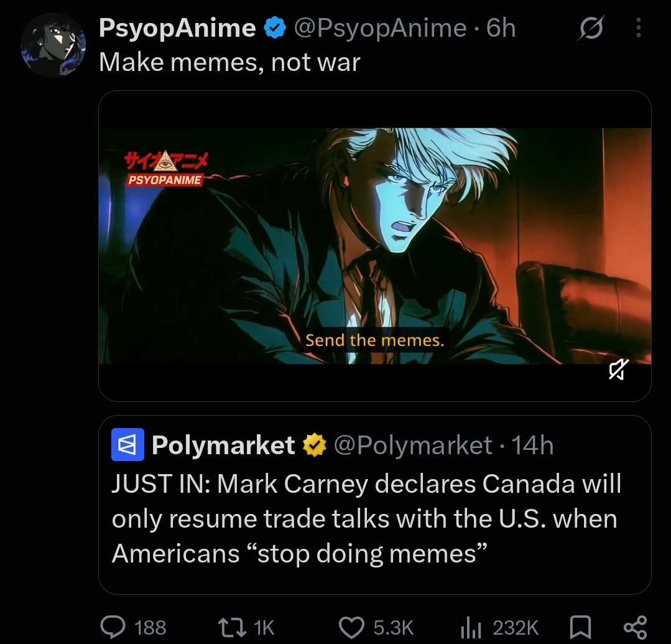Open the Polymarket logo avatar
The height and width of the screenshot is (644, 671).
tap(127, 444)
